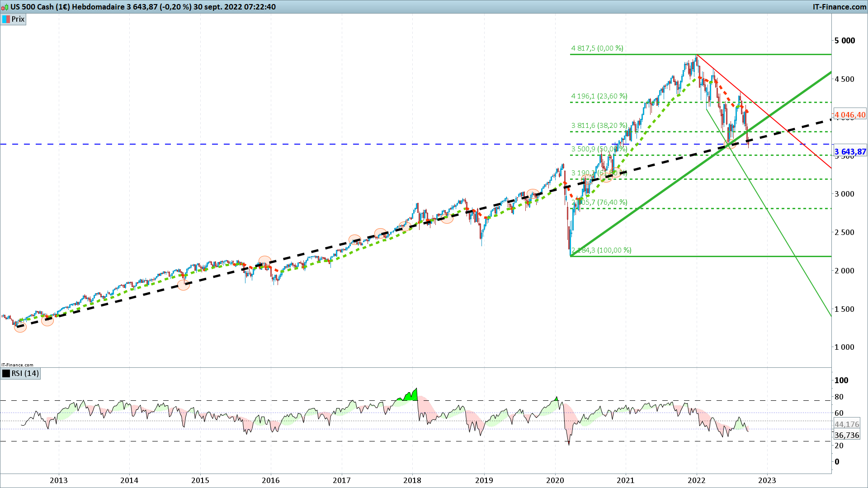Click the candlestick icon beside the chart title
This screenshot has width=868, height=488.
tap(5, 7)
